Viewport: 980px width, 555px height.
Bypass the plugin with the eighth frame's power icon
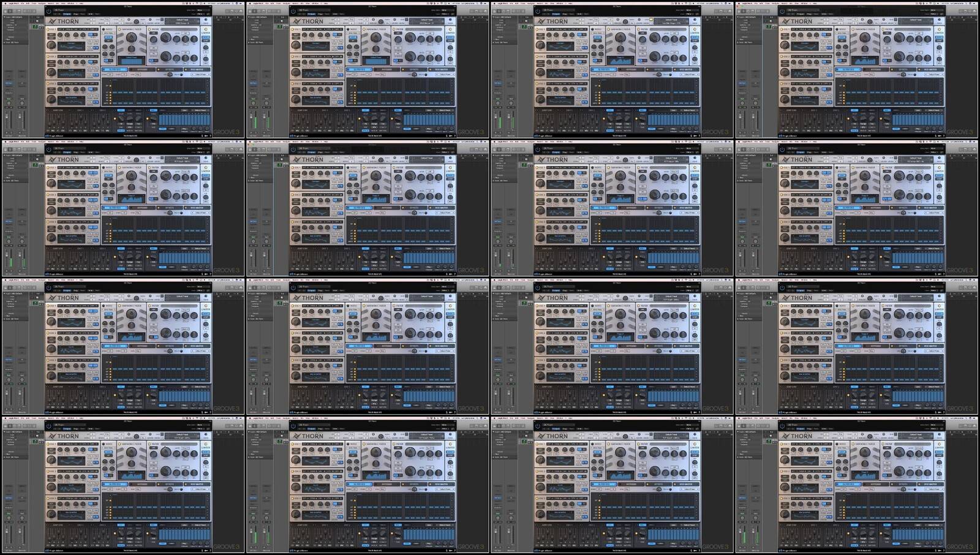pyautogui.click(x=783, y=149)
